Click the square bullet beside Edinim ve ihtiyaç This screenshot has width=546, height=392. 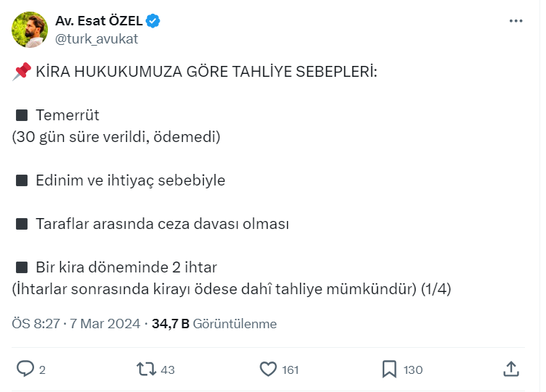click(22, 180)
